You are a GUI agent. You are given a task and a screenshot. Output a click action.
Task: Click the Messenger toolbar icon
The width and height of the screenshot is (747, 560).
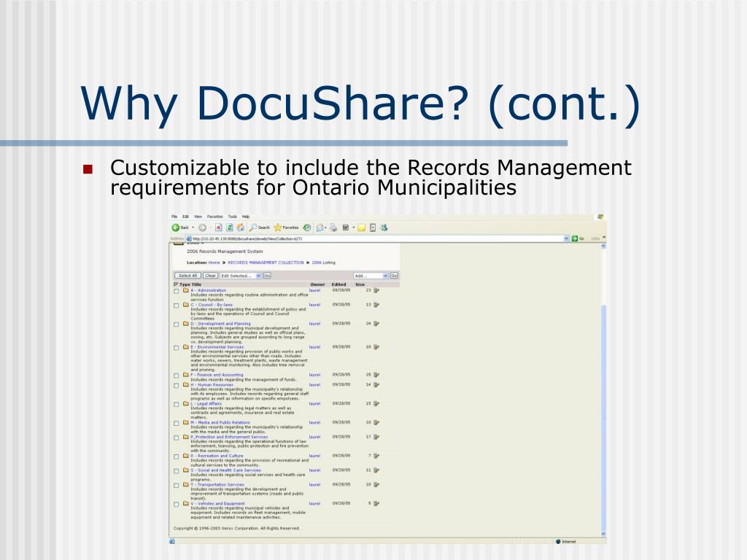(x=384, y=227)
